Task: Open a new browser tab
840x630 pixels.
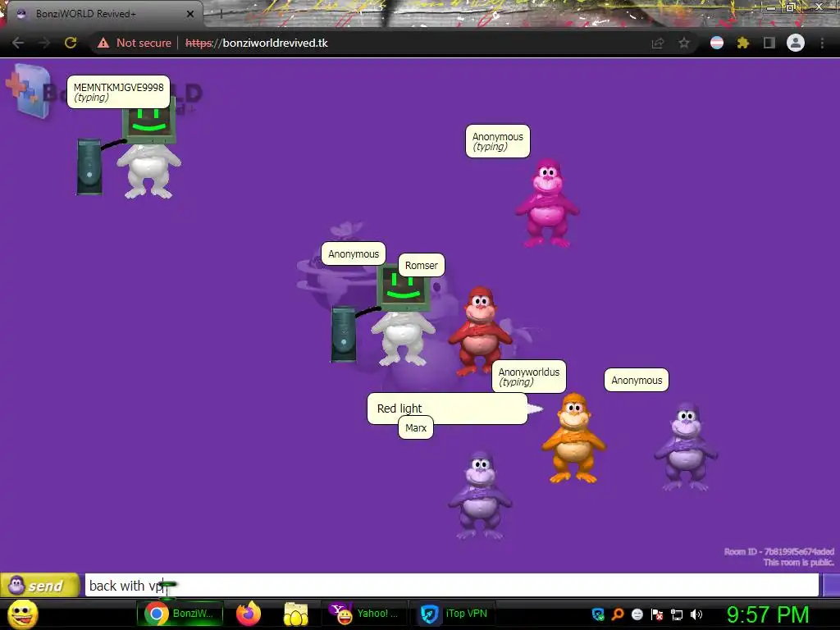Action: pyautogui.click(x=221, y=14)
